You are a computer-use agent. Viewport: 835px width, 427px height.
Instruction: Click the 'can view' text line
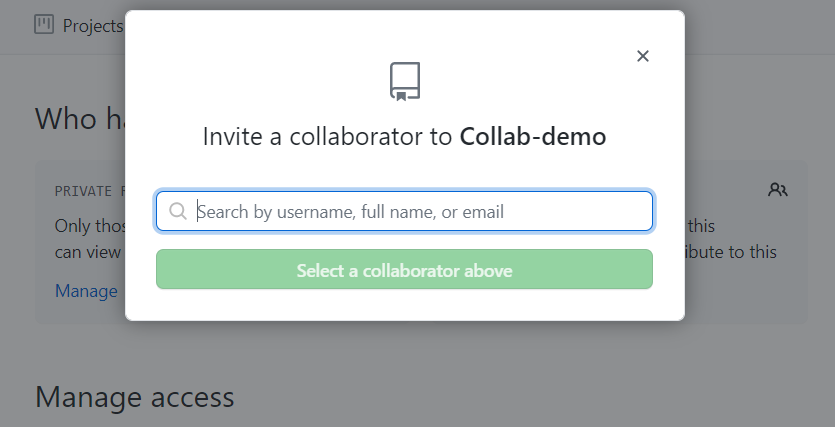88,252
